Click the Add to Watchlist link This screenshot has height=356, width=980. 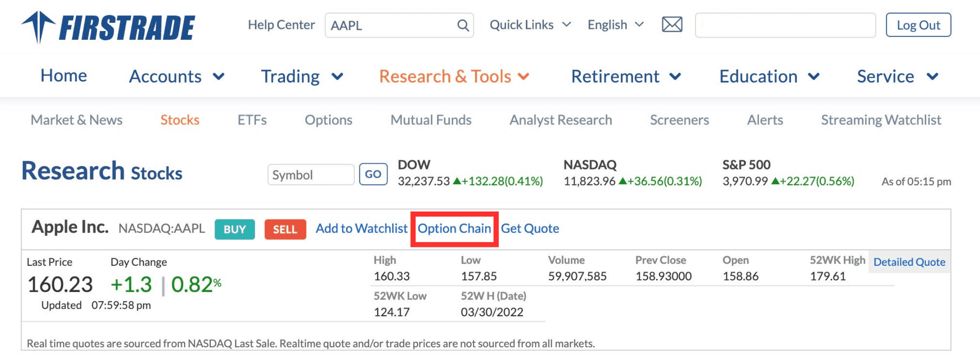(x=362, y=229)
